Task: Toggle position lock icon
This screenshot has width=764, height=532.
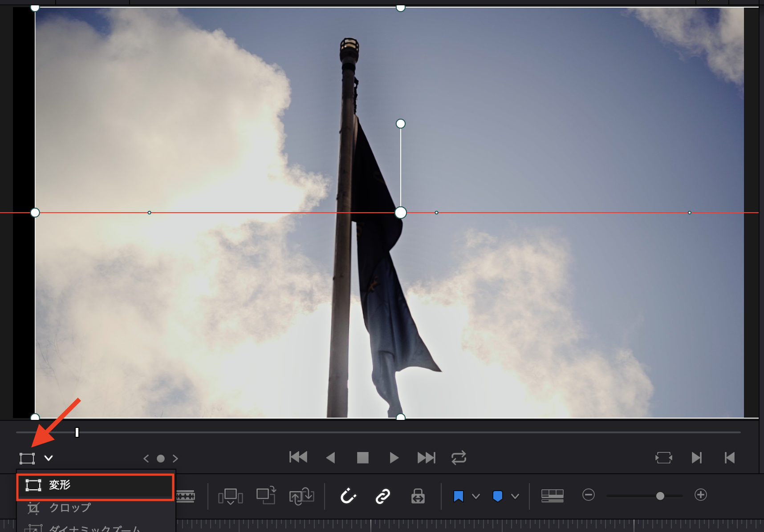Action: coord(418,496)
